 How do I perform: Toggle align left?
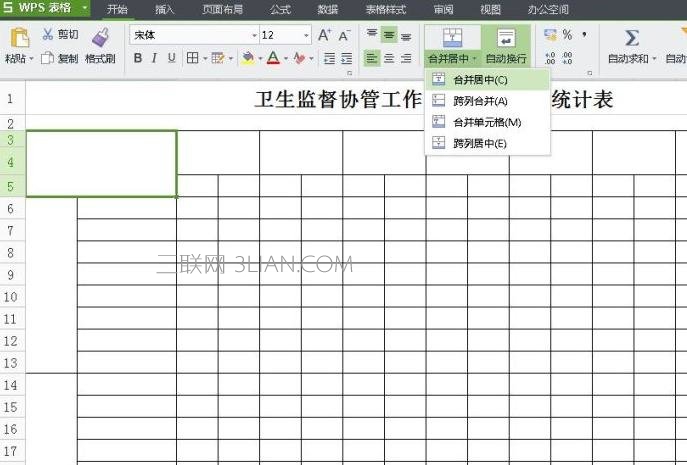pyautogui.click(x=372, y=58)
